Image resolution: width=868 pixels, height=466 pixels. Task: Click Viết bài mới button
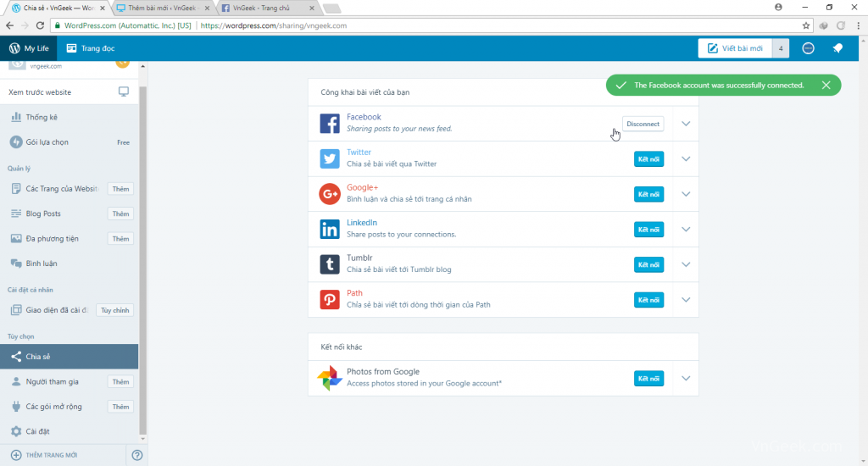coord(735,48)
